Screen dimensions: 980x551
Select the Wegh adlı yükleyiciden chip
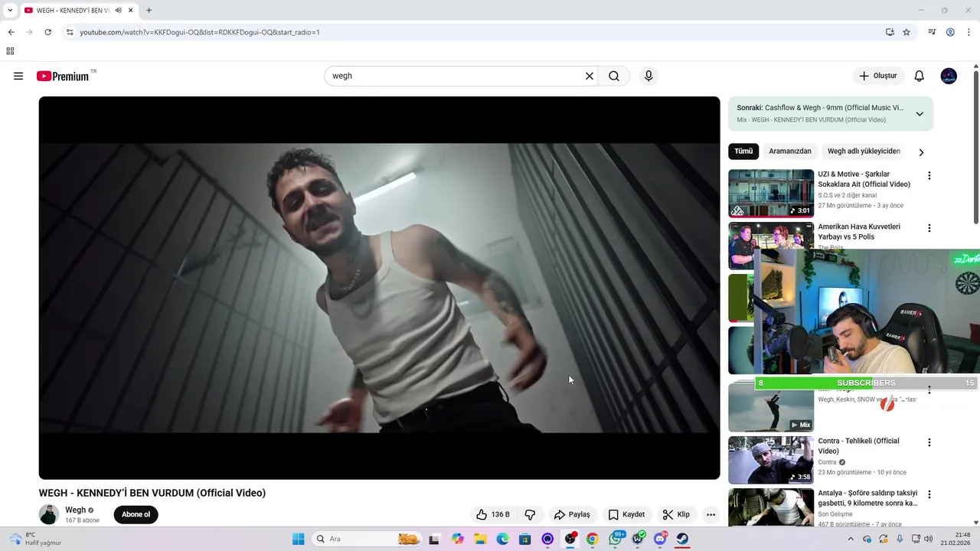(864, 152)
